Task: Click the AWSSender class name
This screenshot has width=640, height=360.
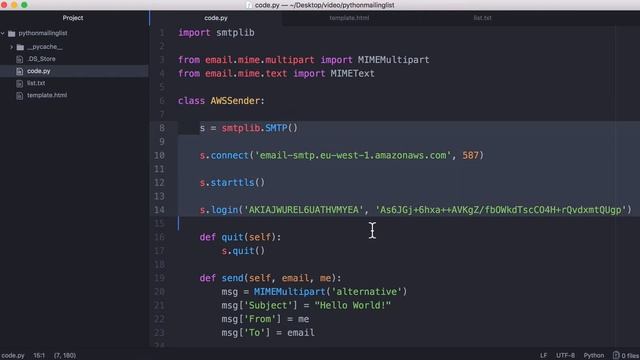Action: tap(235, 101)
